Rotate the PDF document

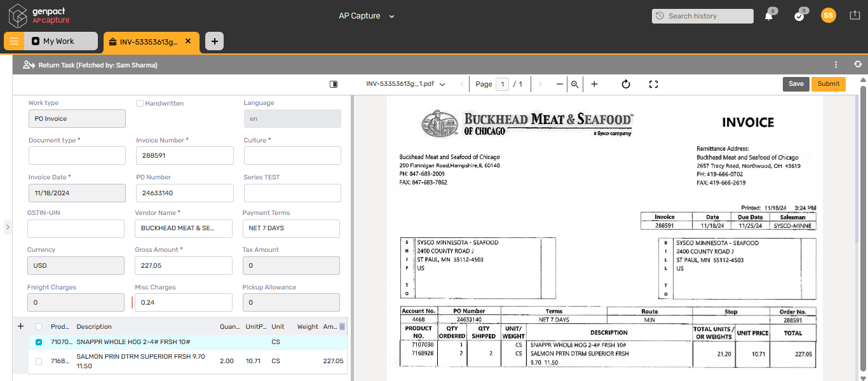[626, 84]
